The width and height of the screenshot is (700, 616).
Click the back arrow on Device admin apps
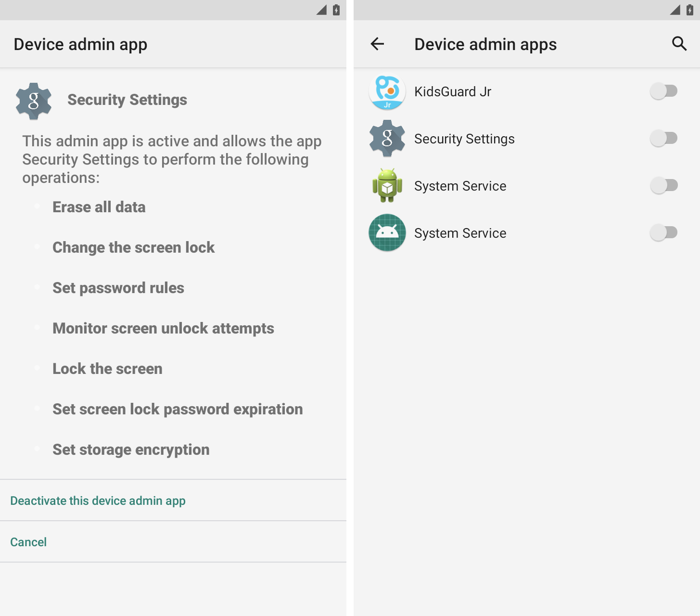coord(377,44)
